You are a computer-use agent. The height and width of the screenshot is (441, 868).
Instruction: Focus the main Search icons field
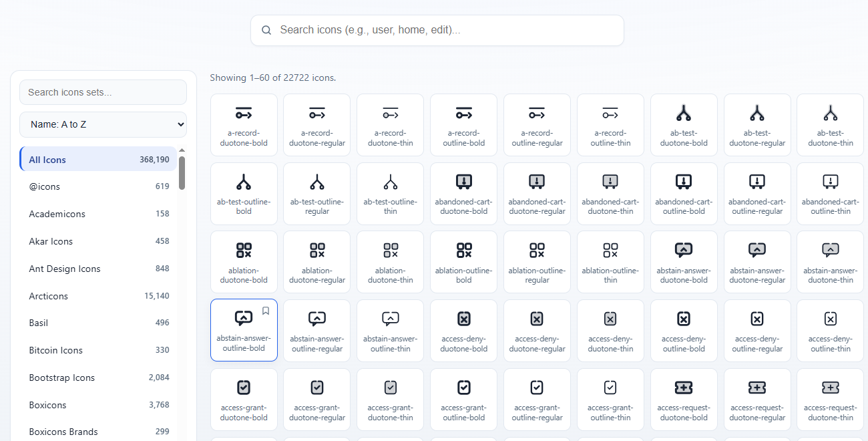(437, 30)
